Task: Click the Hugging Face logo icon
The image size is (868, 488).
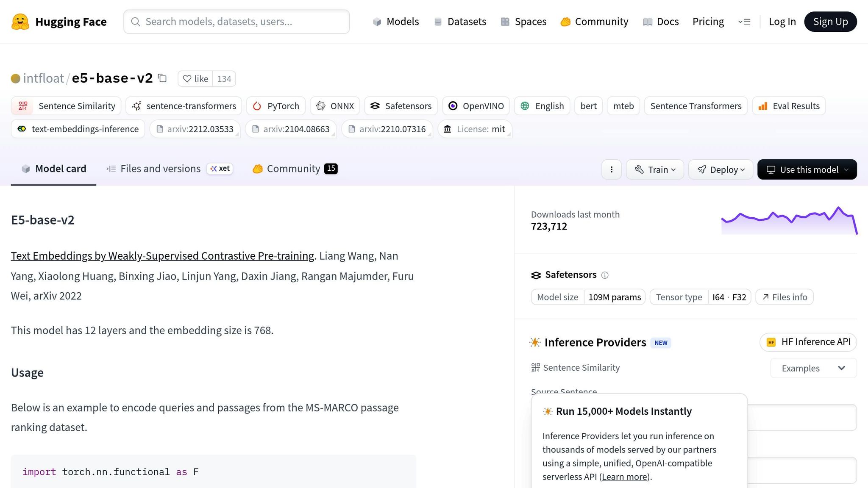Action: (x=20, y=22)
